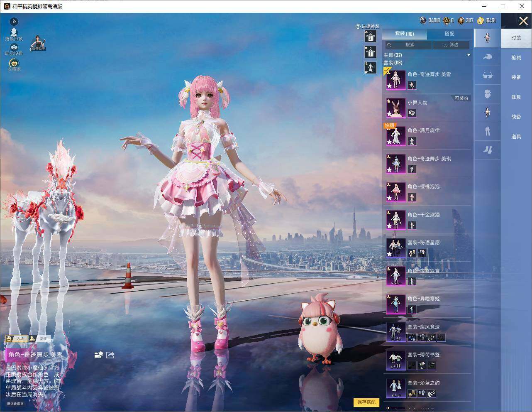The height and width of the screenshot is (412, 532).
Task: Select quick outfit slot 2 hanger
Action: [370, 37]
